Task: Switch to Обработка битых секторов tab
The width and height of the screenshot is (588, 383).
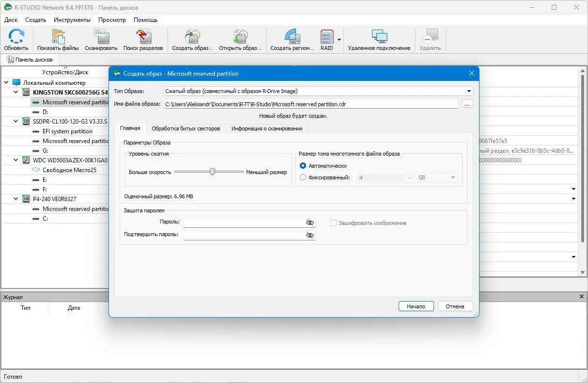Action: (186, 128)
